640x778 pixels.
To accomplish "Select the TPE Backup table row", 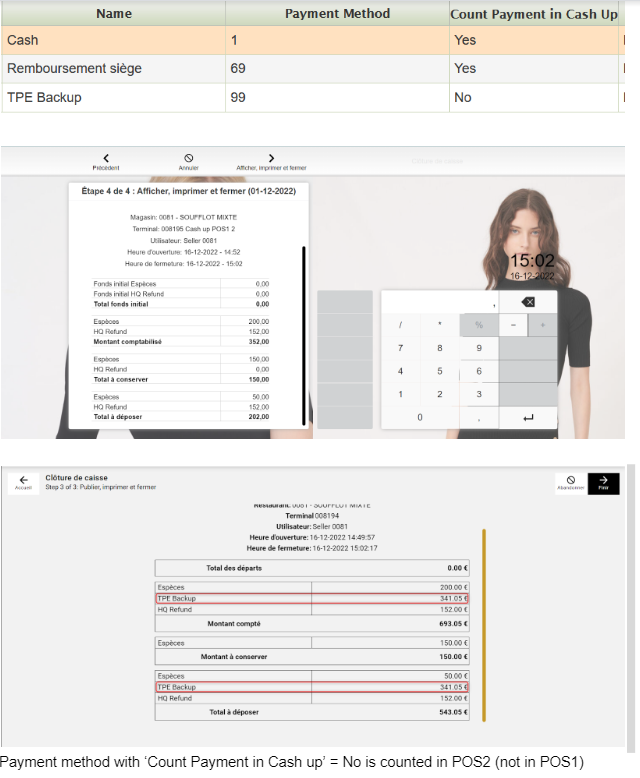I will click(x=113, y=97).
